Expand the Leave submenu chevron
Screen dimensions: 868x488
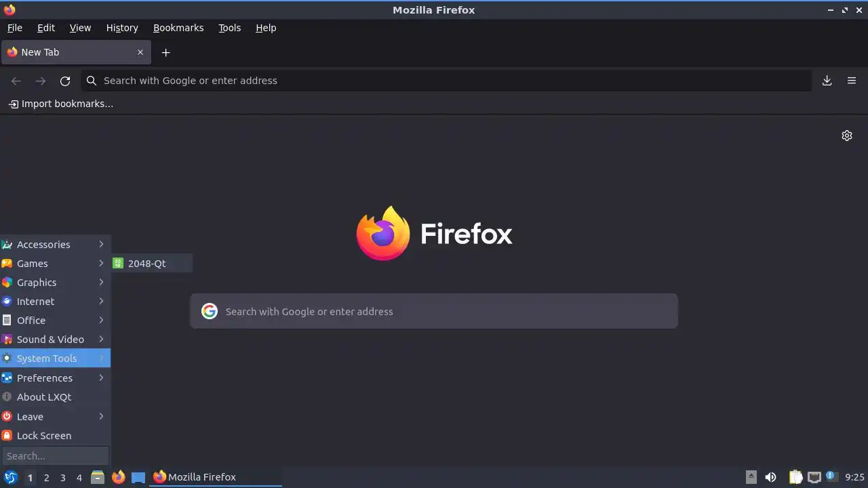(101, 416)
